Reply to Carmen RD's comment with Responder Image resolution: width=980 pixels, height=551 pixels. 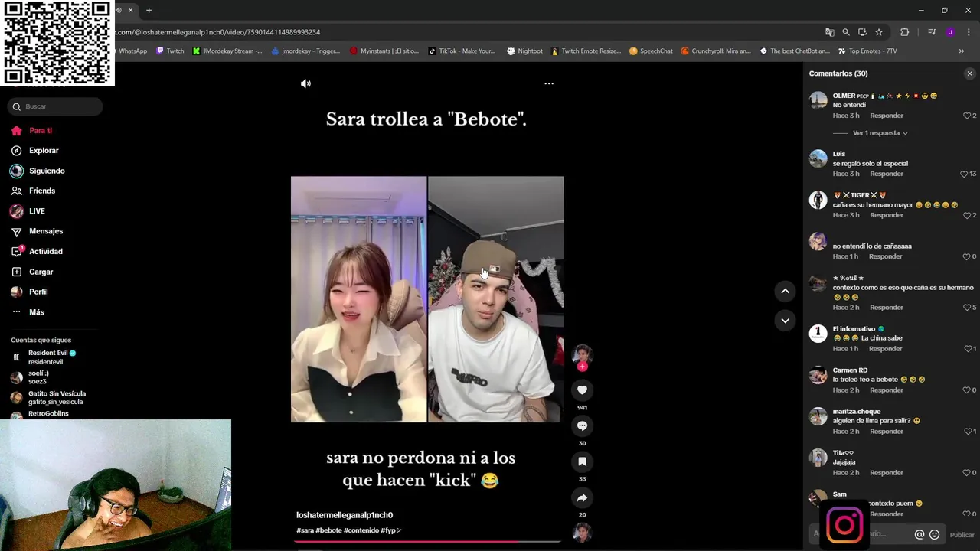[887, 390]
